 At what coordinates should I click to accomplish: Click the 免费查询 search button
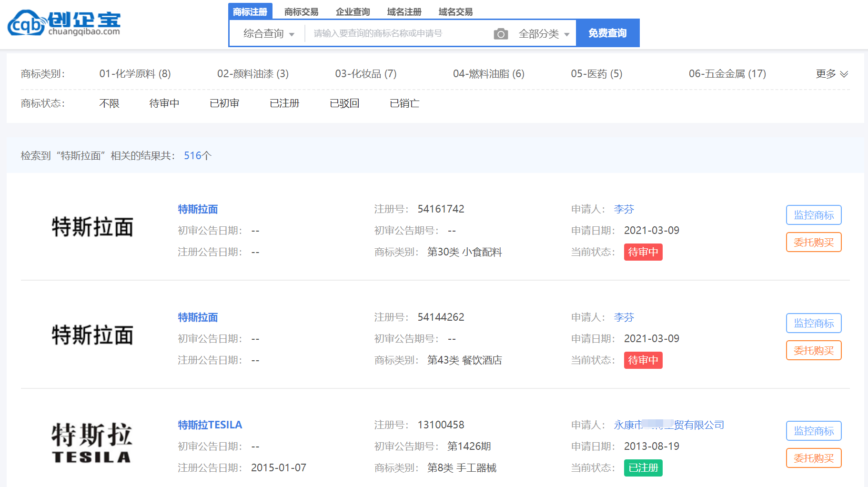click(x=607, y=33)
